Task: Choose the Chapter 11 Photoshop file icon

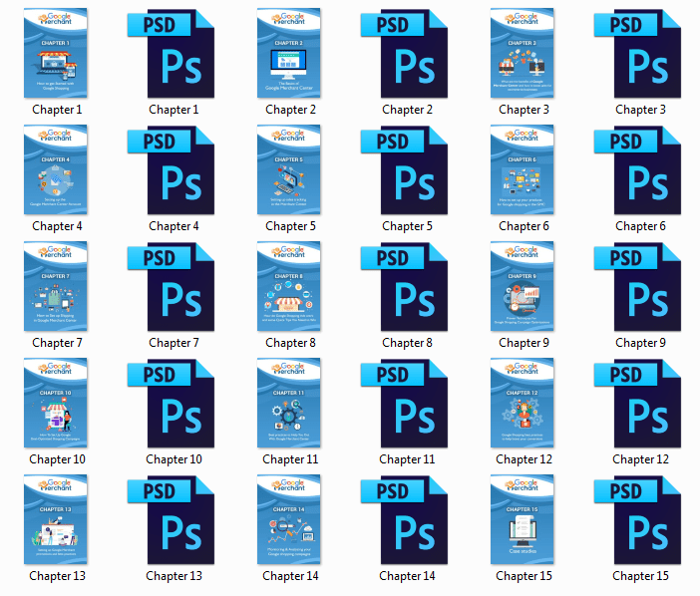Action: pos(407,402)
